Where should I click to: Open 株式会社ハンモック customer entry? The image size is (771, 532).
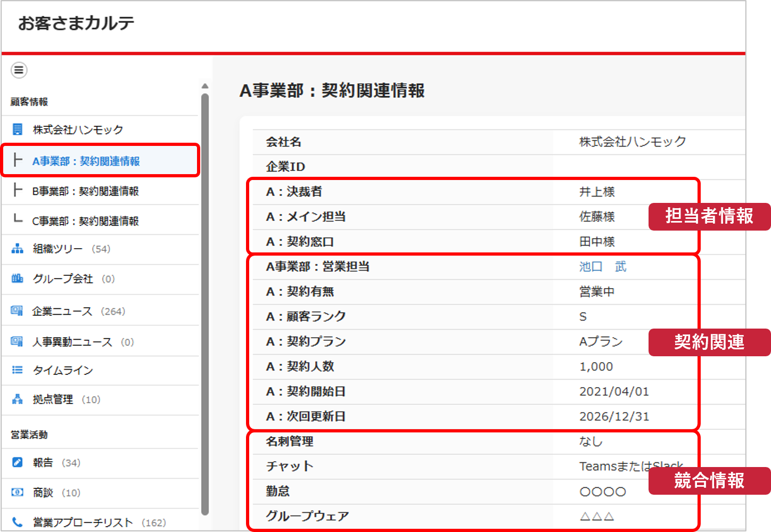click(101, 129)
